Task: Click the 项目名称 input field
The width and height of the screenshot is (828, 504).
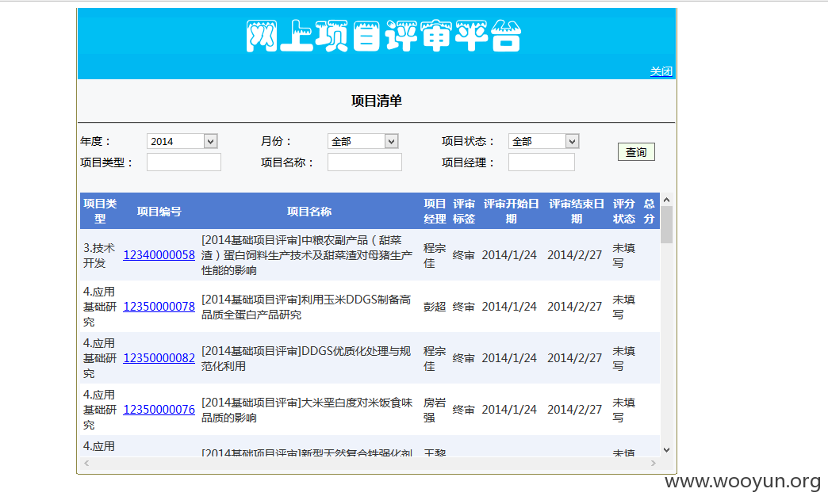Action: click(x=364, y=162)
